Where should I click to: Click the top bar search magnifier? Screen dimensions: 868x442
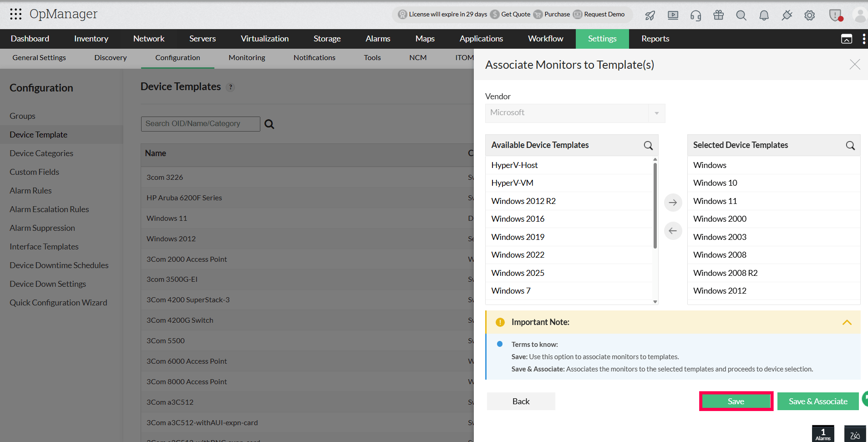pyautogui.click(x=741, y=15)
